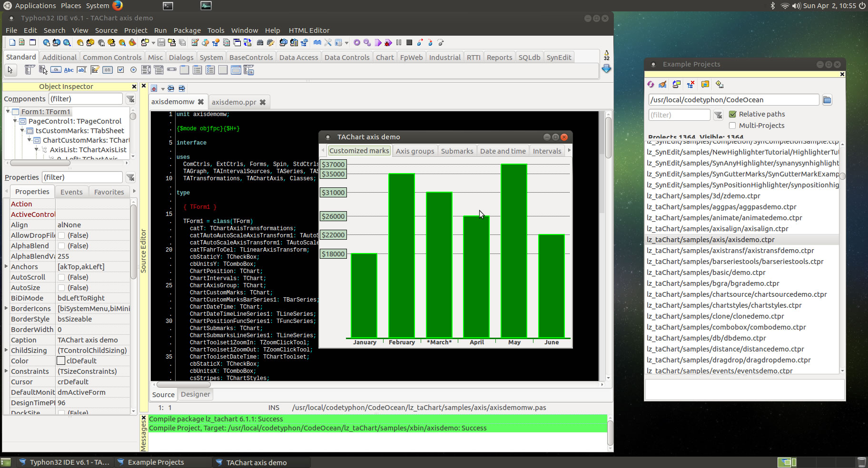
Task: Click the Save icon in main toolbar
Action: point(161,43)
